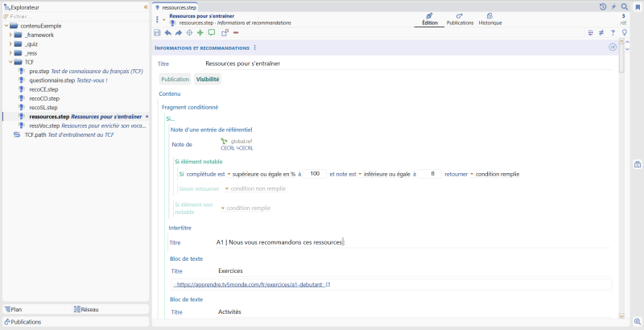Open the 'retourner' condition remplie dropdown

[472, 175]
